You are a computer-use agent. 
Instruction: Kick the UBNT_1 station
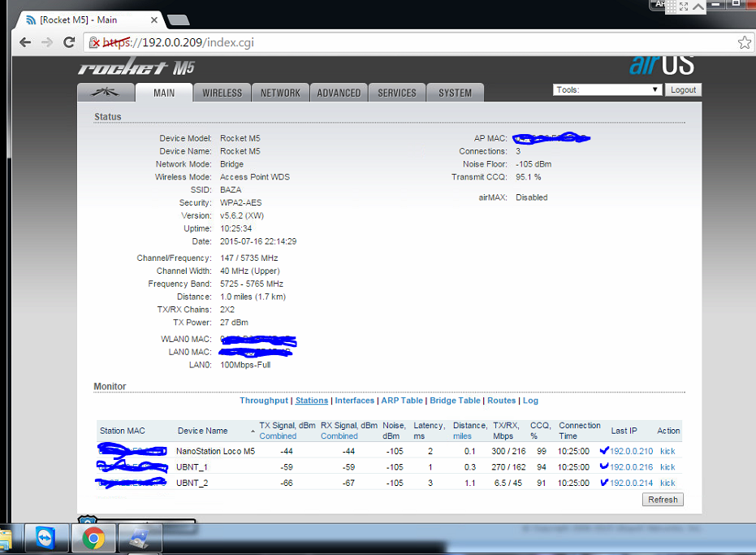click(x=667, y=467)
